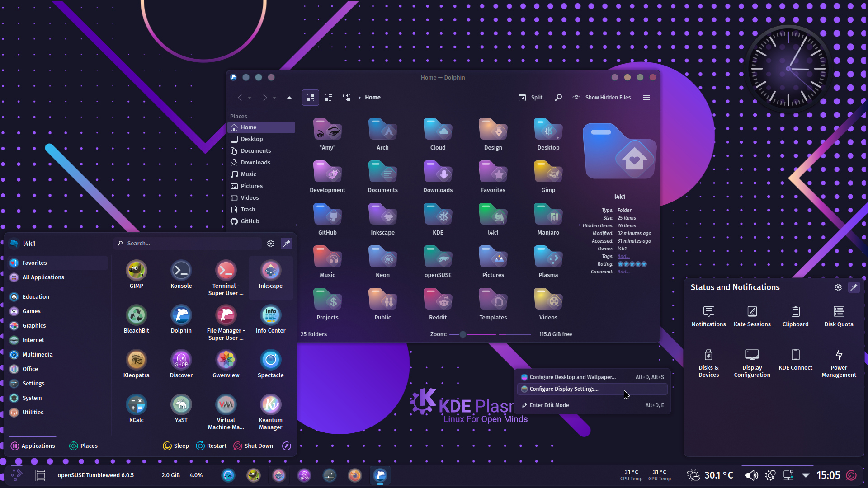Open the Multimedia category in launcher
868x488 pixels.
[58, 355]
